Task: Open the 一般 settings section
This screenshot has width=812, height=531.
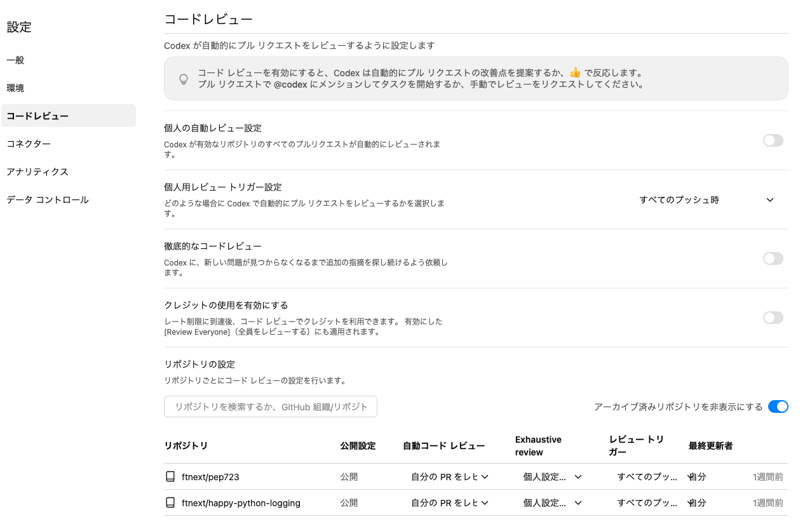Action: coord(69,60)
